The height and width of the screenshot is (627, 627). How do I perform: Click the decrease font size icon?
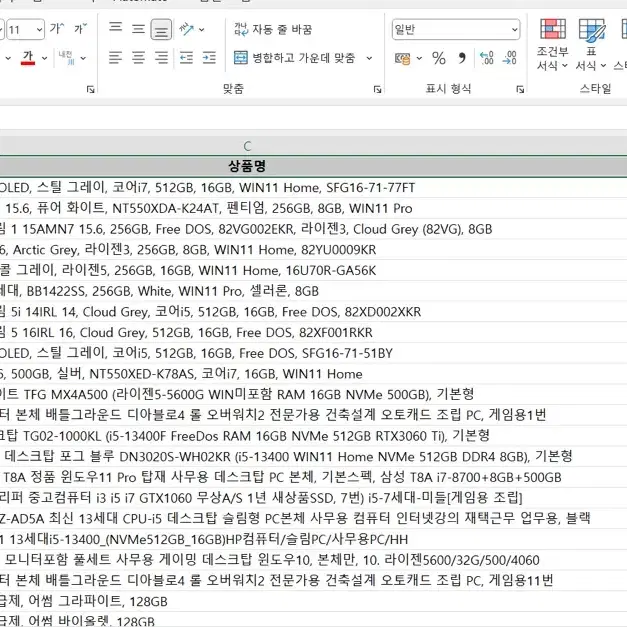click(80, 29)
